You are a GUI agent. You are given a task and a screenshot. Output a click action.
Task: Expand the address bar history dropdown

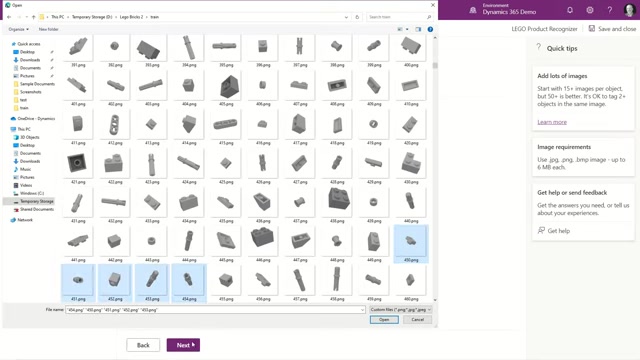346,17
